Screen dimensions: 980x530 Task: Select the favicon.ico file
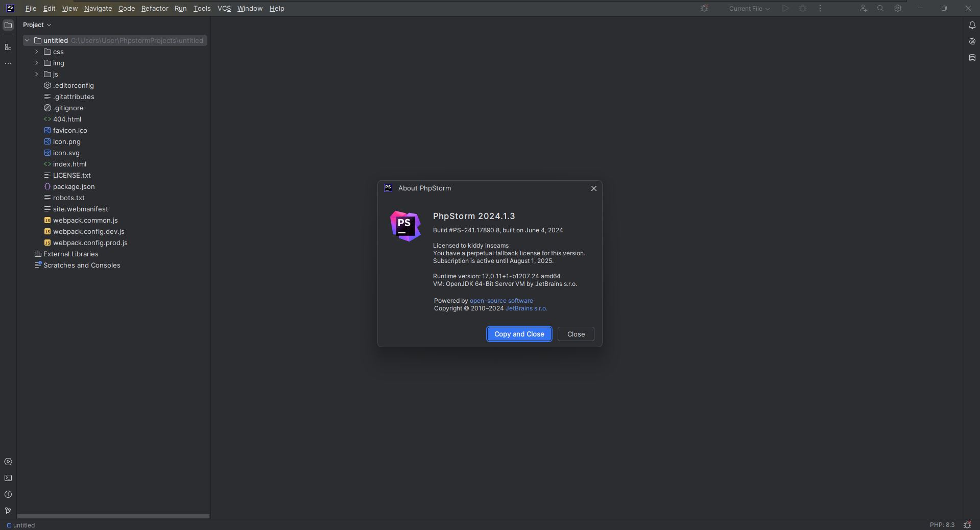(x=70, y=130)
